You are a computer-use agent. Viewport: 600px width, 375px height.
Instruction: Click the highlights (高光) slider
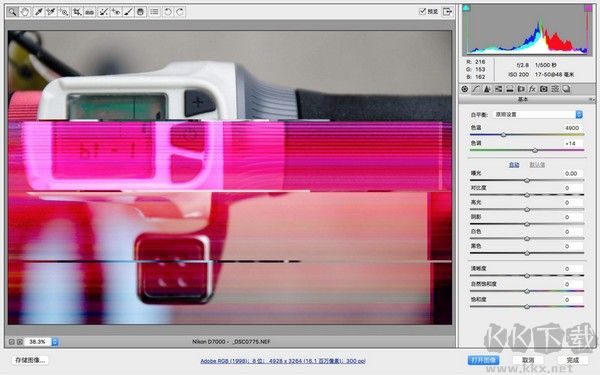(527, 209)
